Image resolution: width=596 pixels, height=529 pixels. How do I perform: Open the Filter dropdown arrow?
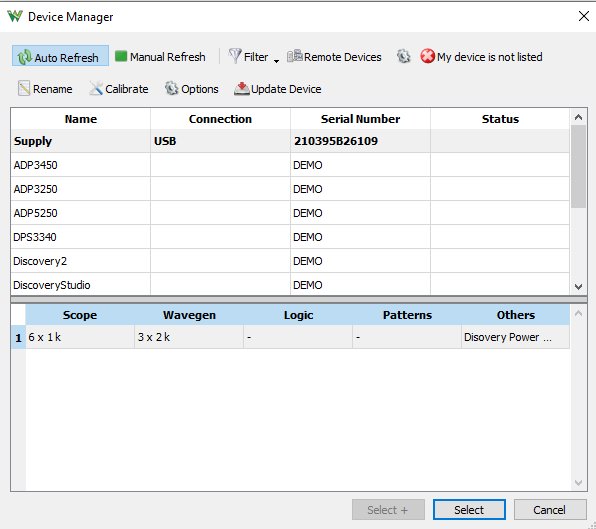pyautogui.click(x=276, y=61)
